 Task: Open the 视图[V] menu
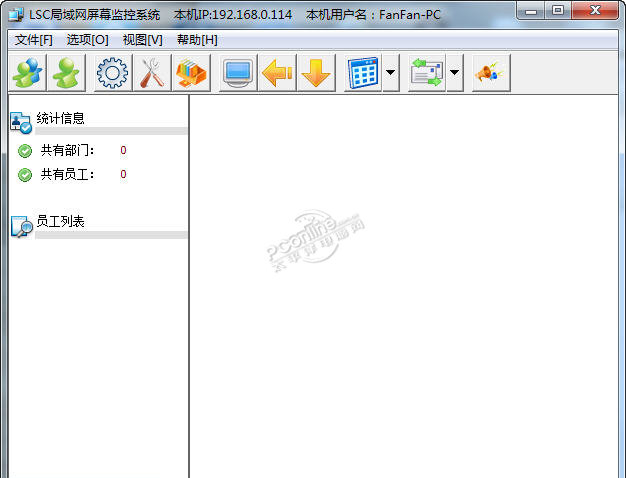[143, 40]
